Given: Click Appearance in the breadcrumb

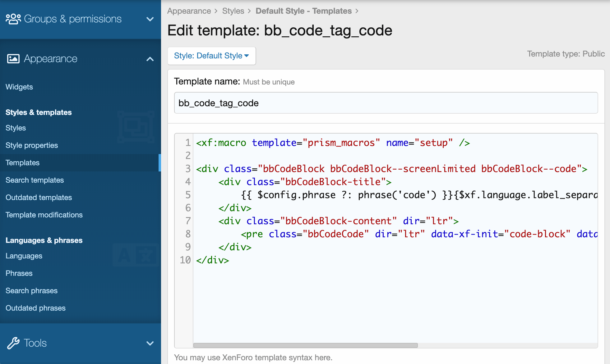Looking at the screenshot, I should point(189,11).
